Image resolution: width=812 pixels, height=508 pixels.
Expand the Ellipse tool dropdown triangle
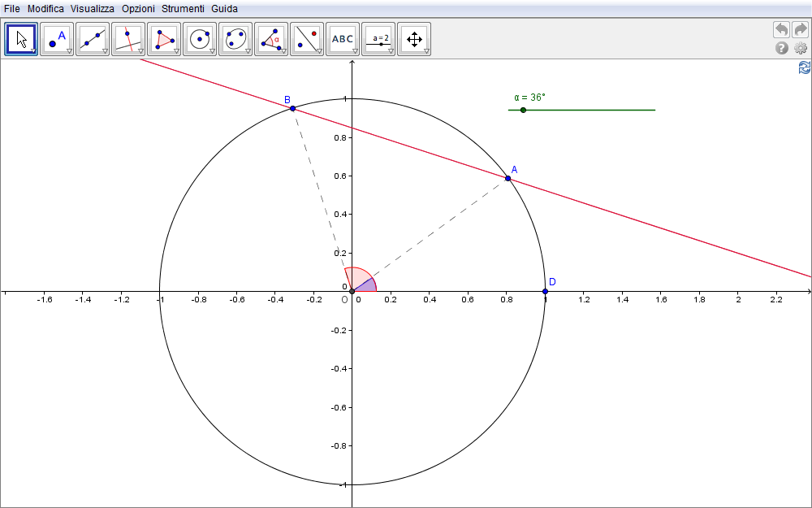tap(248, 51)
